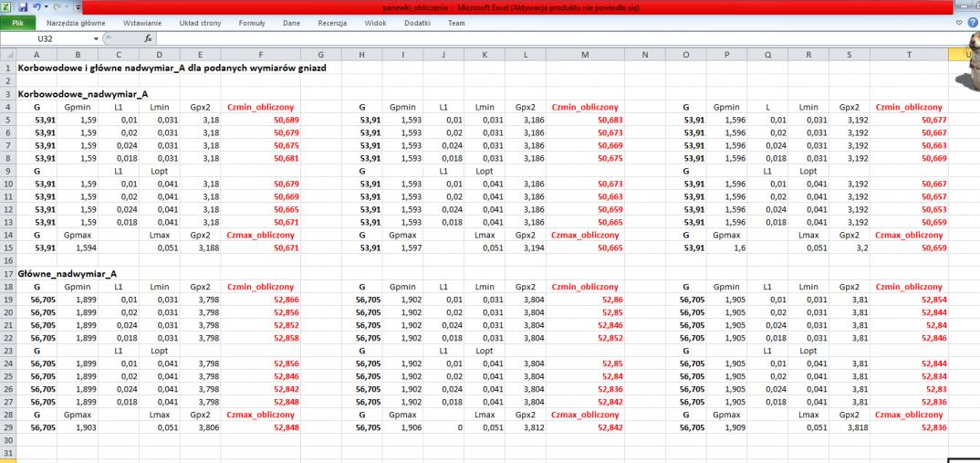The height and width of the screenshot is (463, 980).
Task: Undo the last action
Action: click(x=36, y=7)
